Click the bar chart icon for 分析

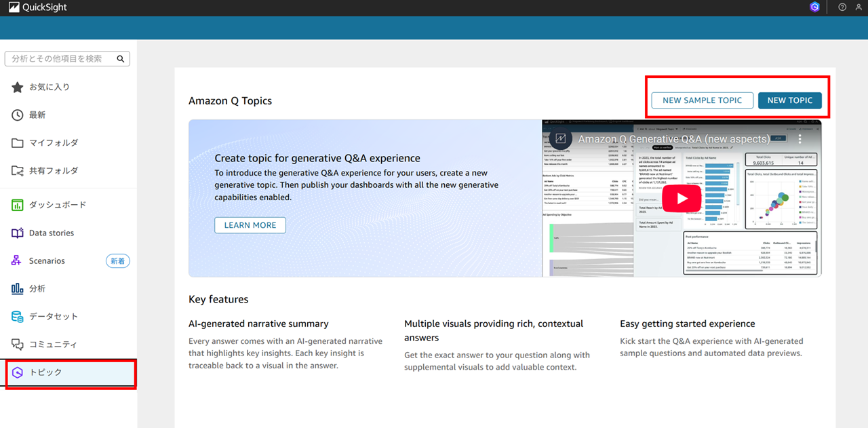point(18,288)
